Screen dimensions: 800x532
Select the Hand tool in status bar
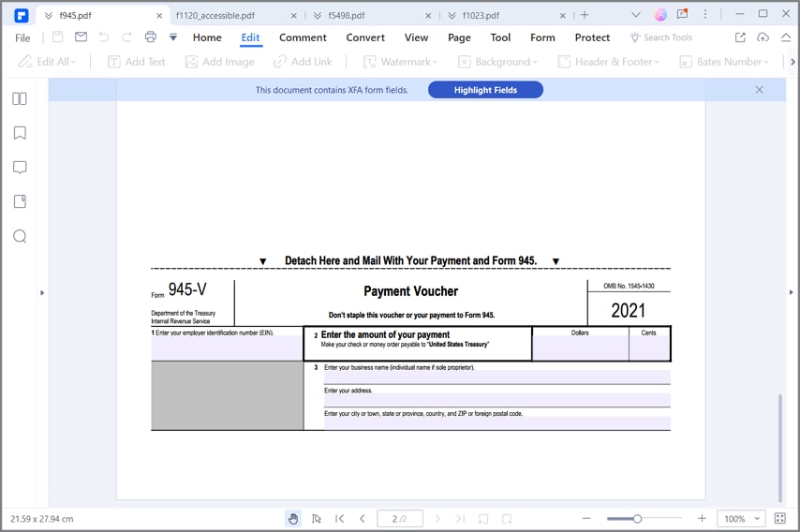pos(293,519)
